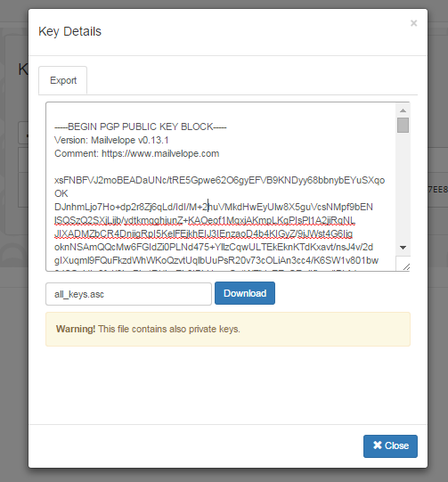Focus the all_keys.asc filename field
The image size is (448, 482).
(x=128, y=294)
